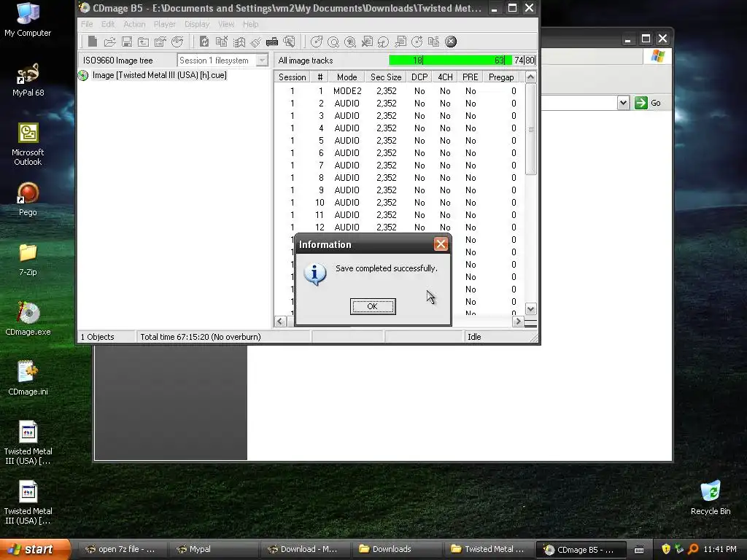Select the 7-Zip folder on desktop
This screenshot has height=560, width=747.
tap(28, 259)
